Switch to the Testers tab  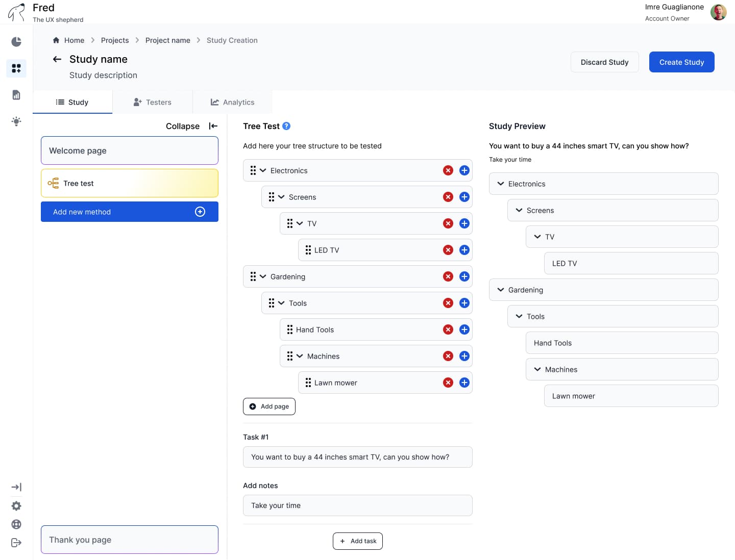coord(153,102)
